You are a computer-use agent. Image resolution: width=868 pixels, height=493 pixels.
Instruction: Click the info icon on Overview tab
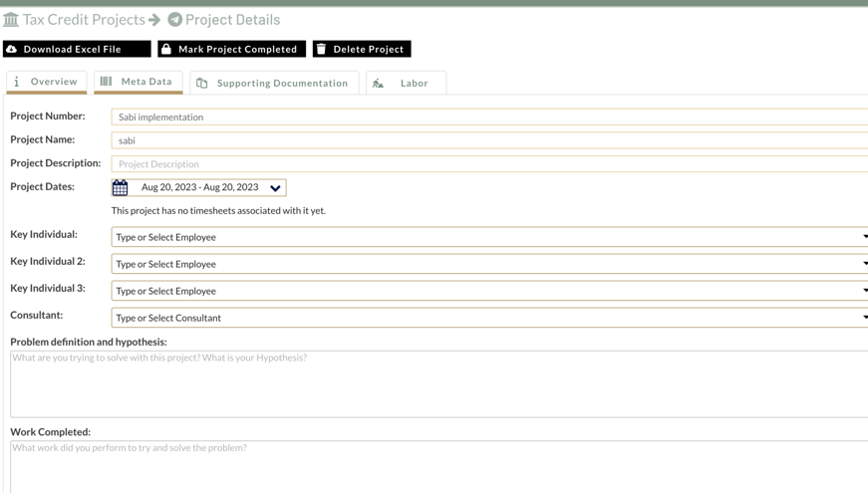[x=17, y=82]
